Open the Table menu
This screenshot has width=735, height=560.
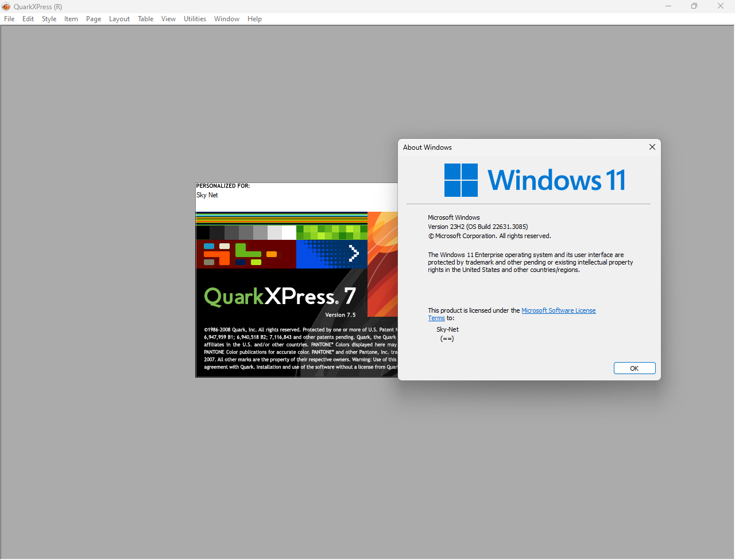pyautogui.click(x=146, y=19)
